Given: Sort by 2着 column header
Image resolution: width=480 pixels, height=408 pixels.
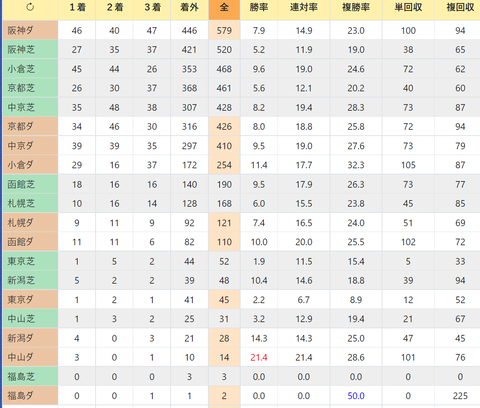Looking at the screenshot, I should pos(114,8).
